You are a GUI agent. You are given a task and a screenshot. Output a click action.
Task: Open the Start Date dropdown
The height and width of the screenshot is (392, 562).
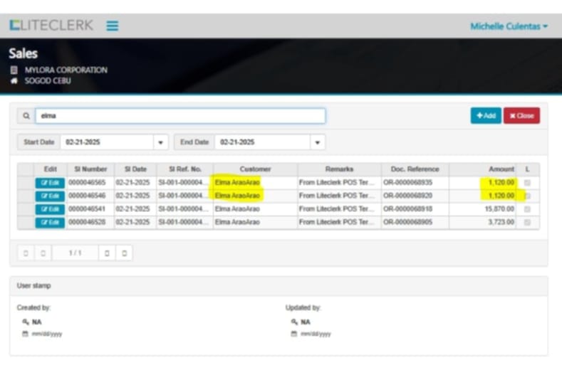(x=161, y=142)
